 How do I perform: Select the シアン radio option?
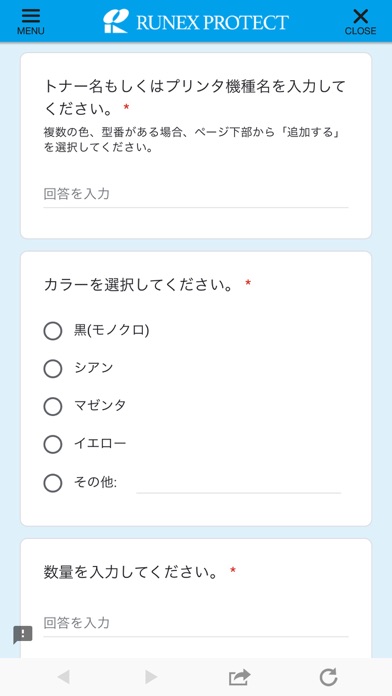tap(52, 368)
